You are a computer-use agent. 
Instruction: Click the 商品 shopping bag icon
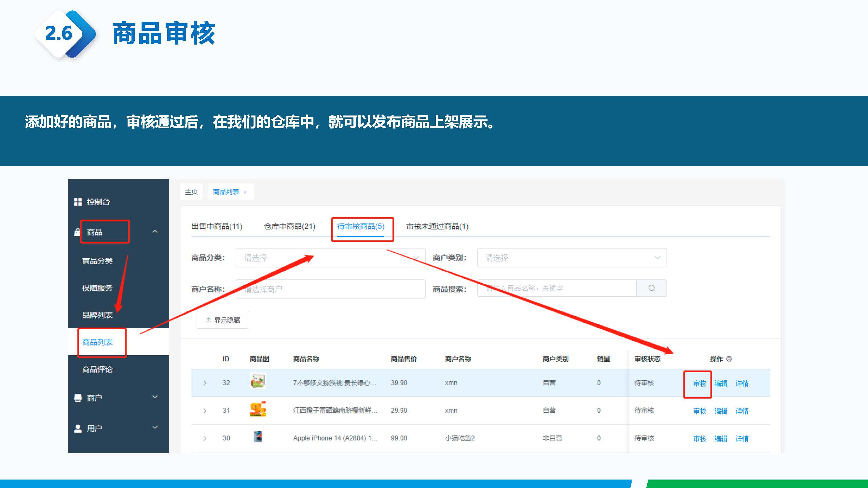point(77,232)
